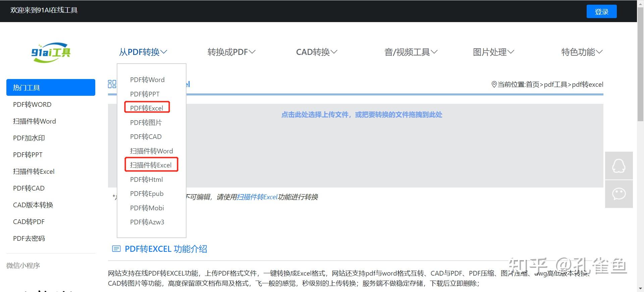Open PDF转PPT in the sidebar

28,155
